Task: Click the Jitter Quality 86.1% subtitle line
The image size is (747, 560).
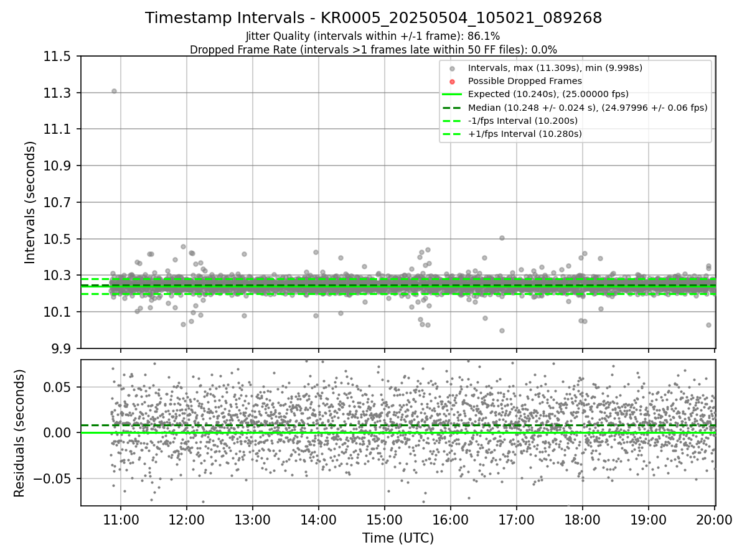Action: pos(374,37)
